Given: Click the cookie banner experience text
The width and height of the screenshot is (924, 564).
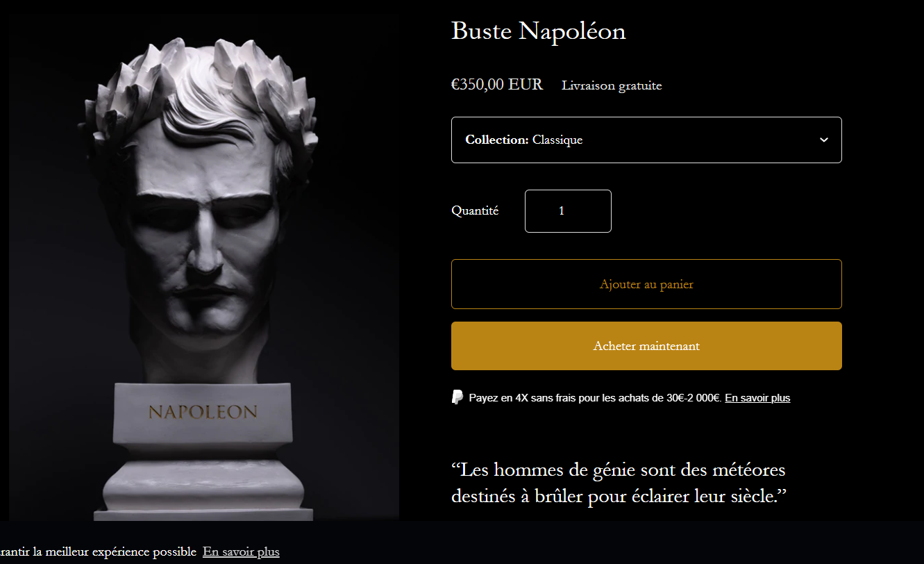Looking at the screenshot, I should coord(98,552).
